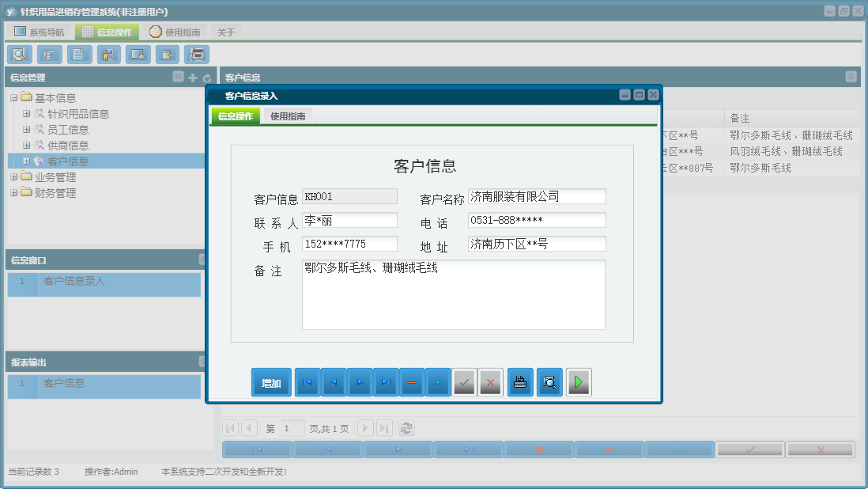Click grid pager next page icon
This screenshot has width=868, height=489.
click(365, 428)
